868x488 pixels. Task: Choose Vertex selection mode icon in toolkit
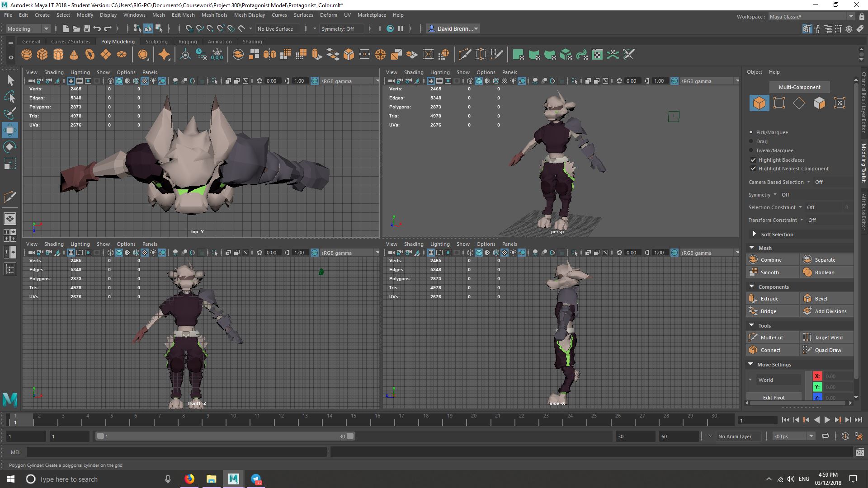point(779,103)
